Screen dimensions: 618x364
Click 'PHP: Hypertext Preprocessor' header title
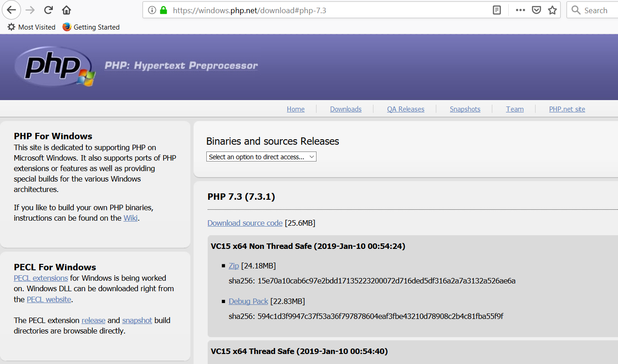[x=181, y=66]
